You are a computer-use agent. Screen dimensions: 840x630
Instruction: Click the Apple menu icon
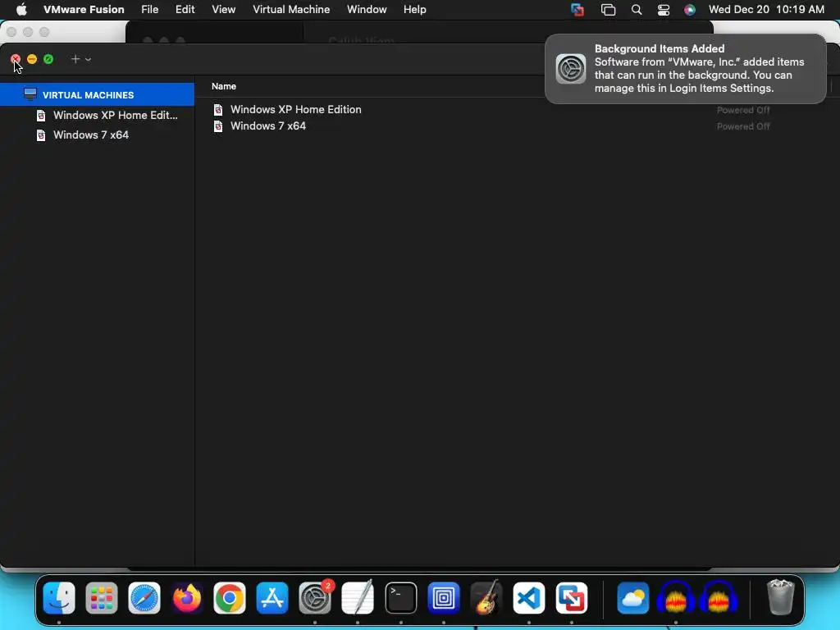(21, 9)
